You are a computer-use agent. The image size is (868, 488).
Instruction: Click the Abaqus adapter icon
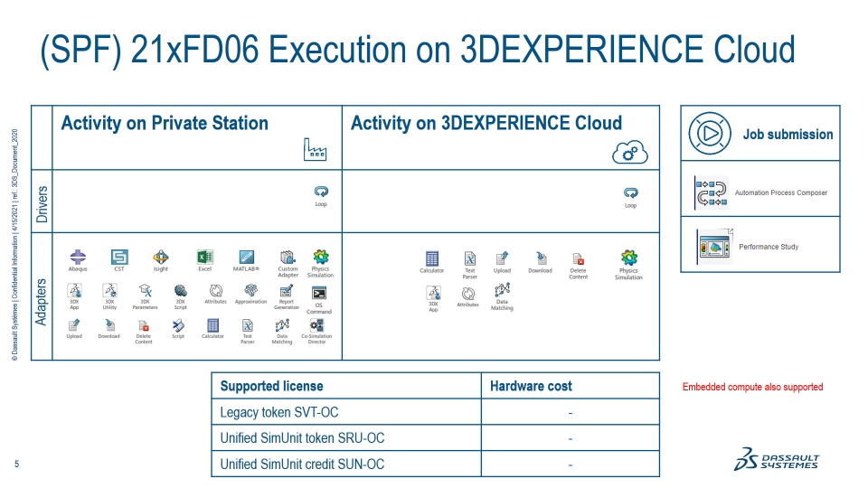[x=78, y=257]
